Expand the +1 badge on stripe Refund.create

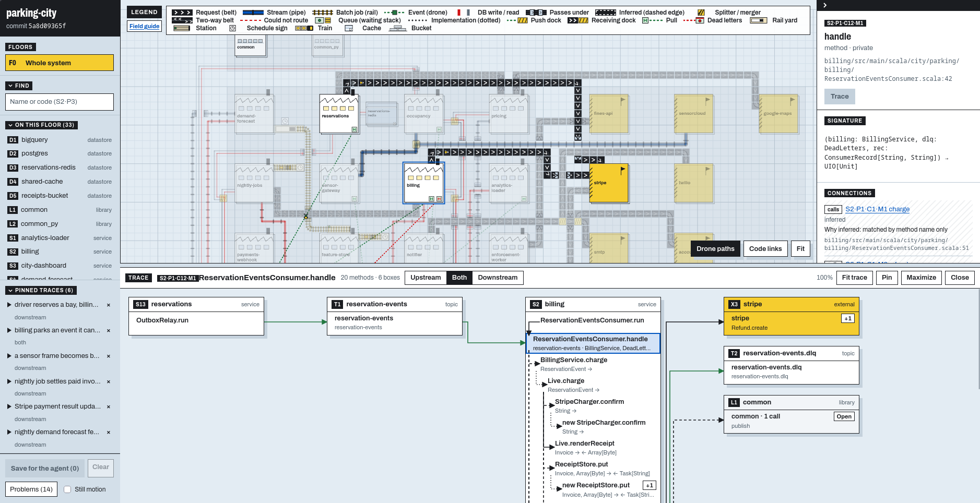[848, 318]
